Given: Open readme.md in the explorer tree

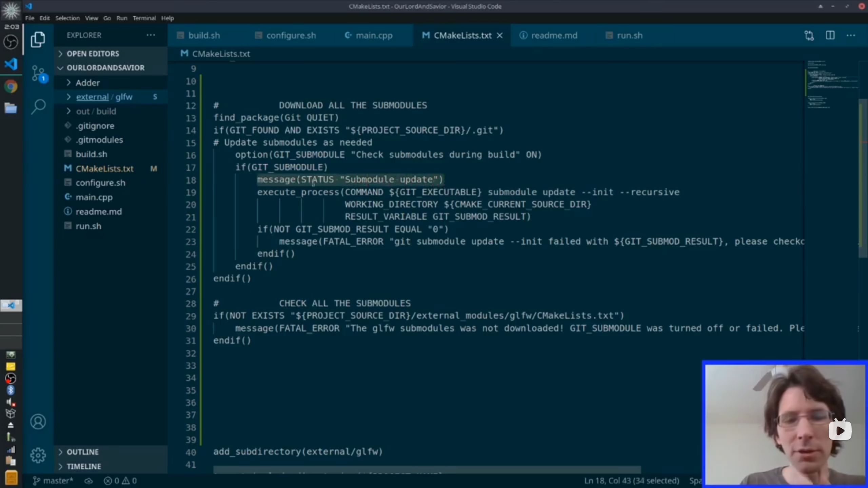Looking at the screenshot, I should point(111,211).
